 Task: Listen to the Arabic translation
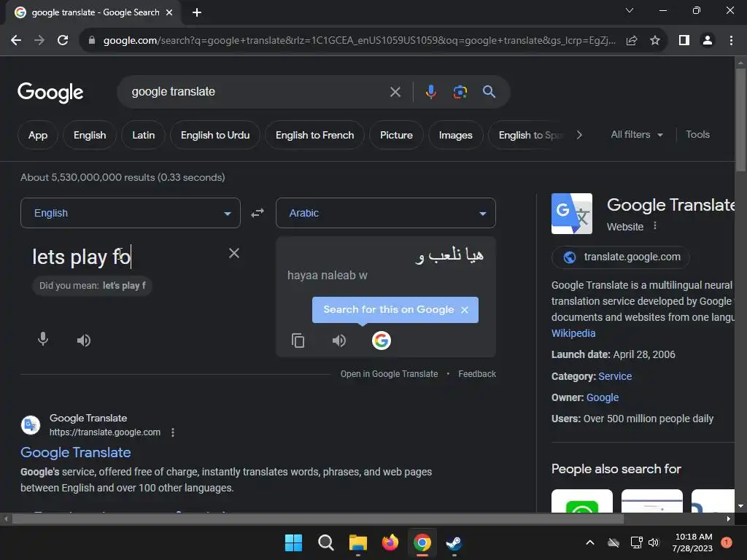(x=338, y=341)
